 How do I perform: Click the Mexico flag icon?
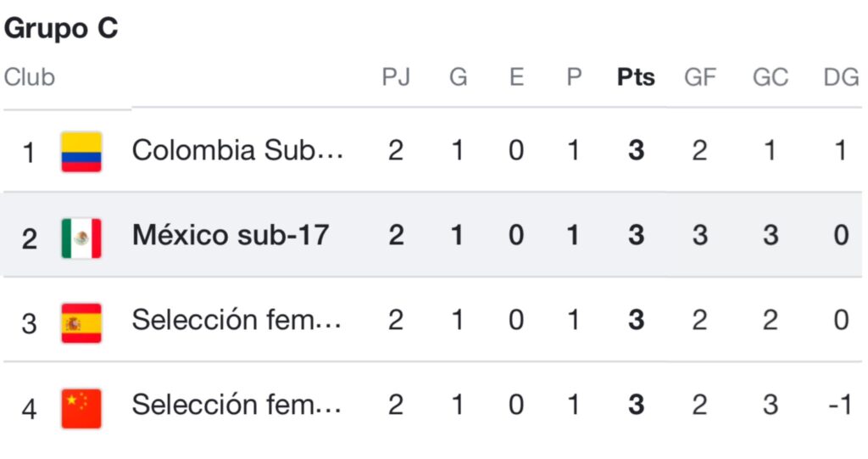click(x=81, y=237)
